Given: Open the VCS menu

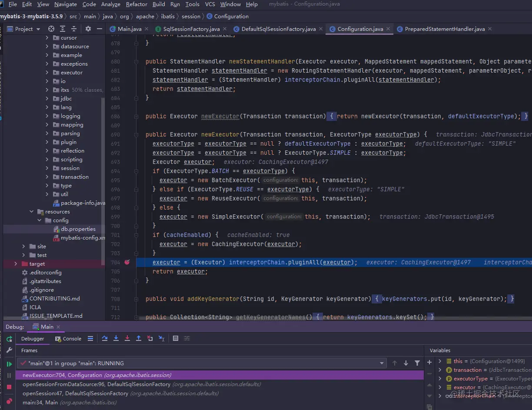Looking at the screenshot, I should click(x=210, y=4).
